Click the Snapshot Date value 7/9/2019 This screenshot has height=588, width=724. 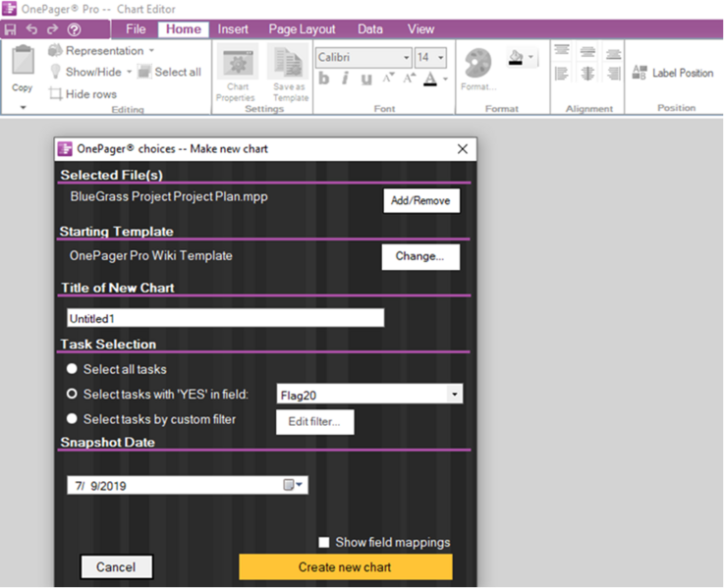click(100, 486)
